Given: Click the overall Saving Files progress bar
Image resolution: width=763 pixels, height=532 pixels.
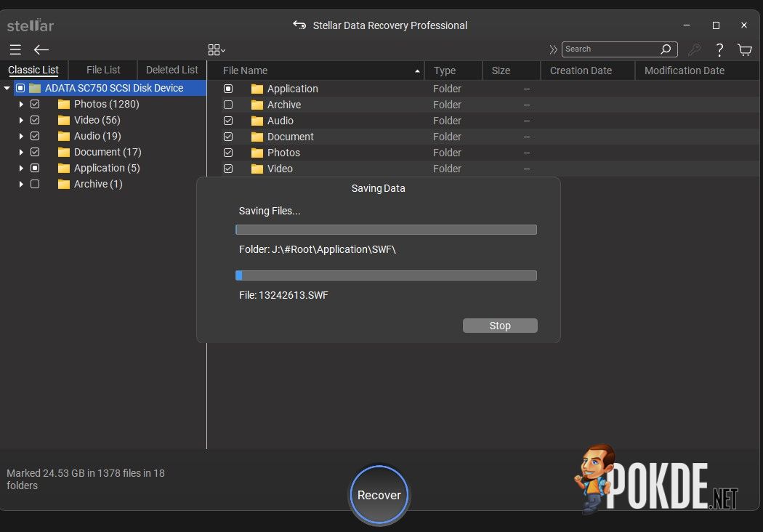Looking at the screenshot, I should 386,230.
